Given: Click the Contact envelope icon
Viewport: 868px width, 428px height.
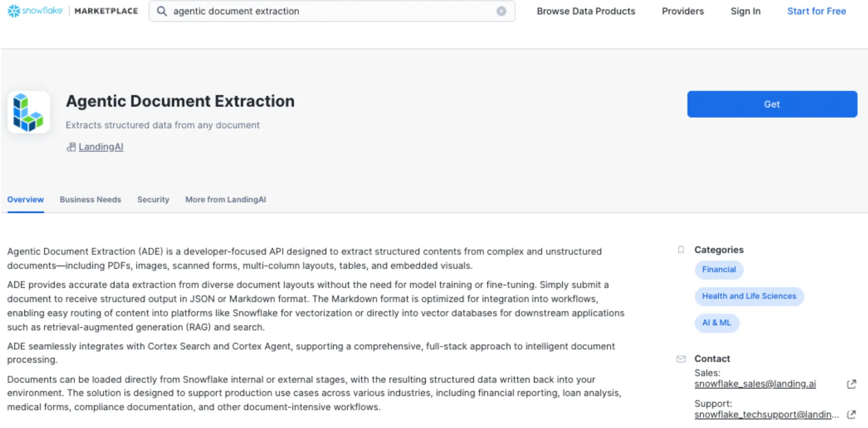Looking at the screenshot, I should coord(681,359).
